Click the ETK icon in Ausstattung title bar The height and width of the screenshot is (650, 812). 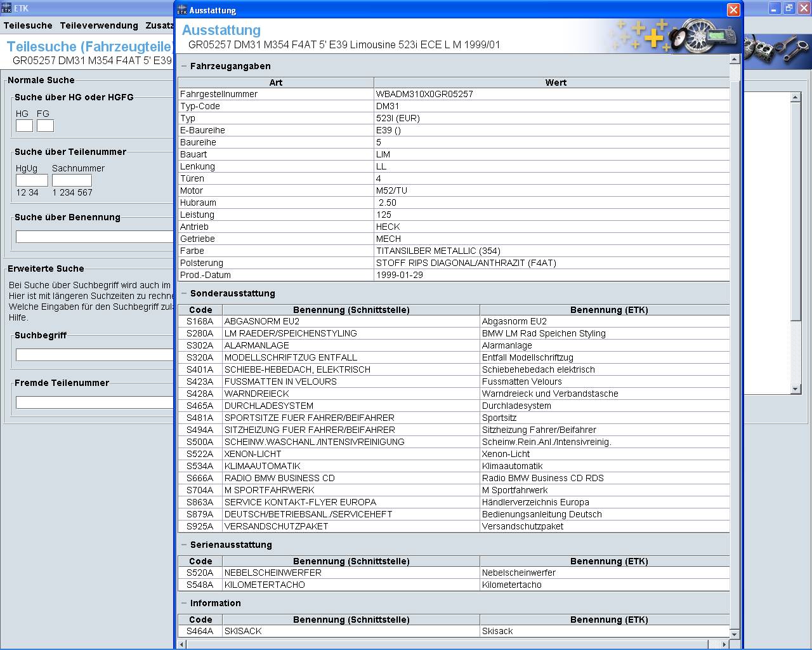182,10
